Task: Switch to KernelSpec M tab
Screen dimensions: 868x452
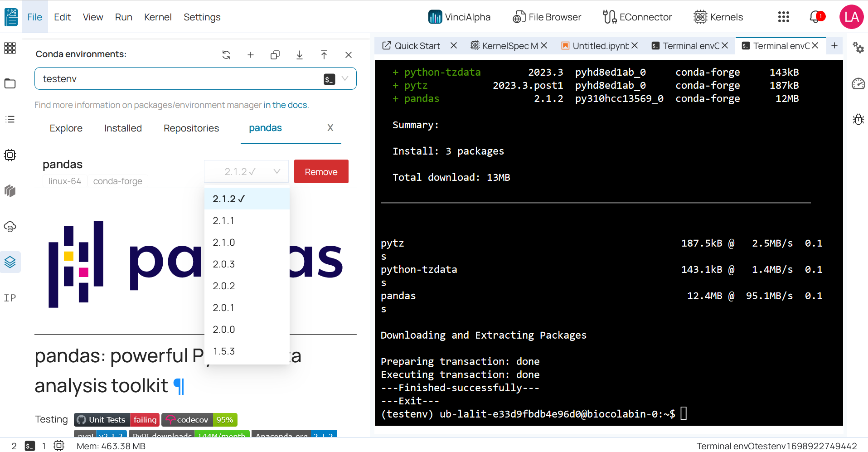Action: (x=504, y=46)
